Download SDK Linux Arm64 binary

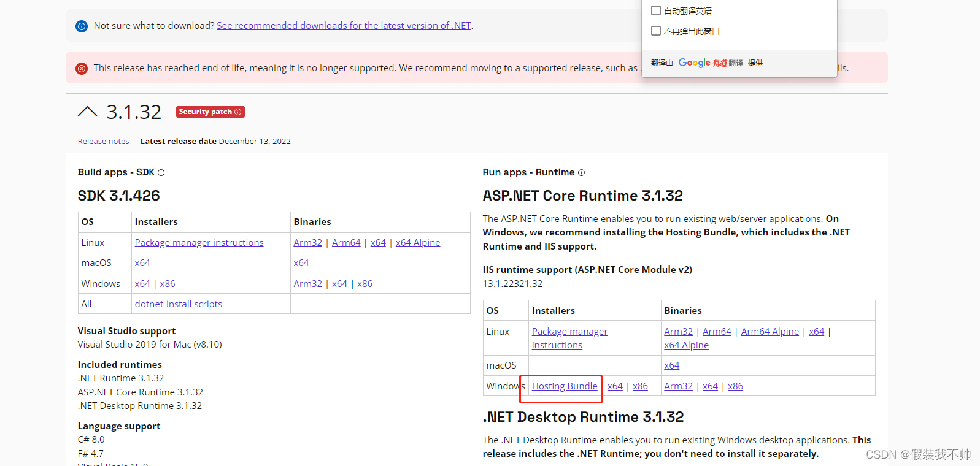click(346, 243)
